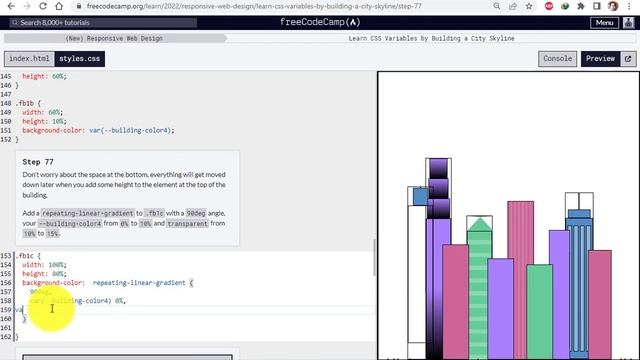Screen dimensions: 640x360
Task: Click the share page icon
Action: point(513,6)
